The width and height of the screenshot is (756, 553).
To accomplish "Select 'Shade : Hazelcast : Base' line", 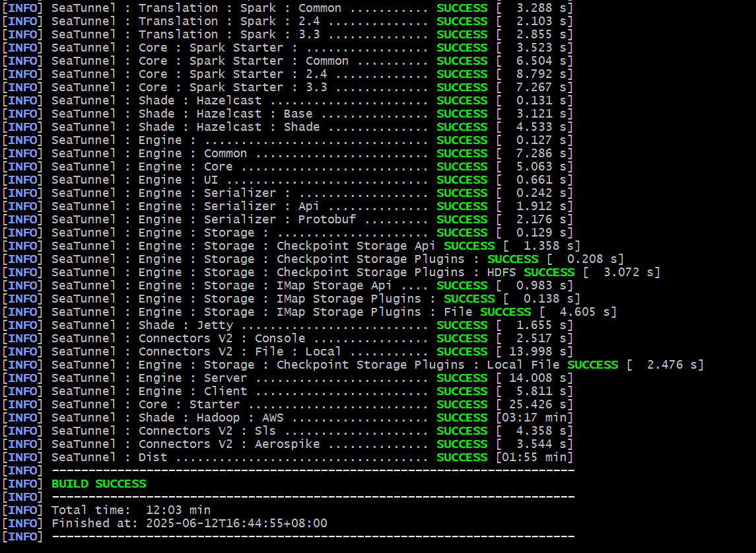I will tap(287, 114).
